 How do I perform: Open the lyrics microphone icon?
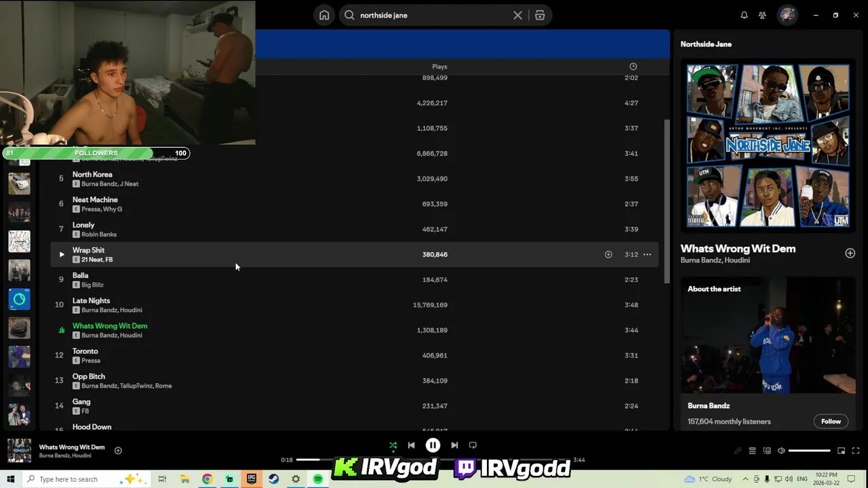(738, 451)
